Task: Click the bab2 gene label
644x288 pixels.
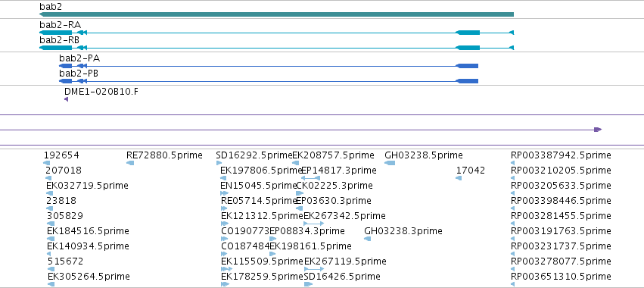Action: pyautogui.click(x=51, y=7)
